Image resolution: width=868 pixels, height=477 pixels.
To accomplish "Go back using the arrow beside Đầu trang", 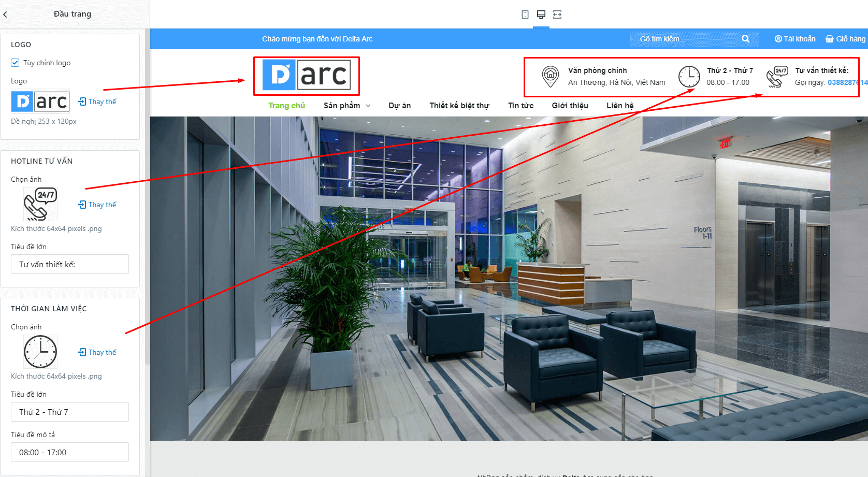I will (5, 15).
